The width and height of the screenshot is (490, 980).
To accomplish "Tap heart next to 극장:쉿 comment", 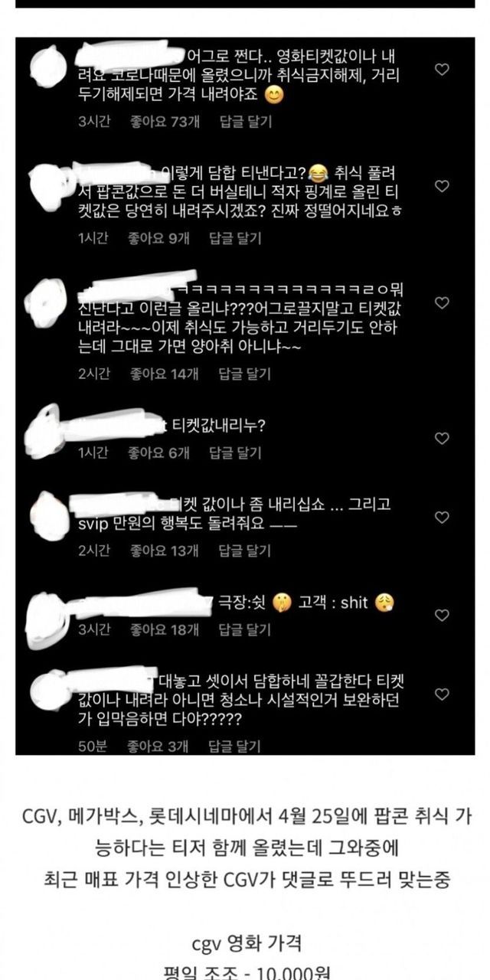I will tap(441, 616).
